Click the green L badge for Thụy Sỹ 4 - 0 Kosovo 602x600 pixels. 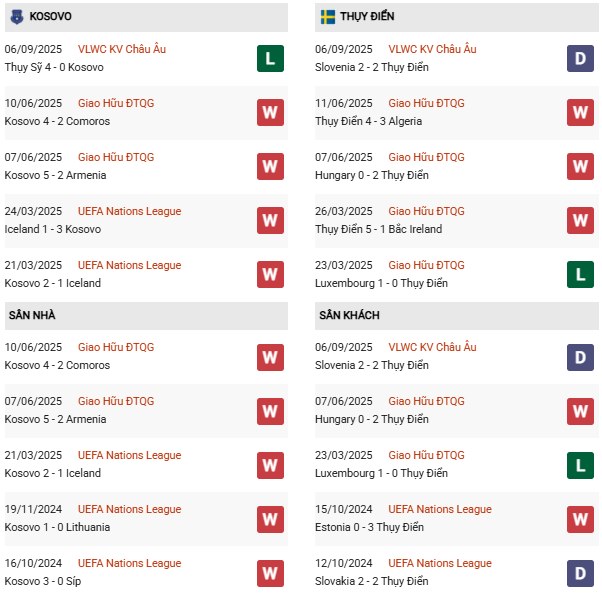pos(270,58)
